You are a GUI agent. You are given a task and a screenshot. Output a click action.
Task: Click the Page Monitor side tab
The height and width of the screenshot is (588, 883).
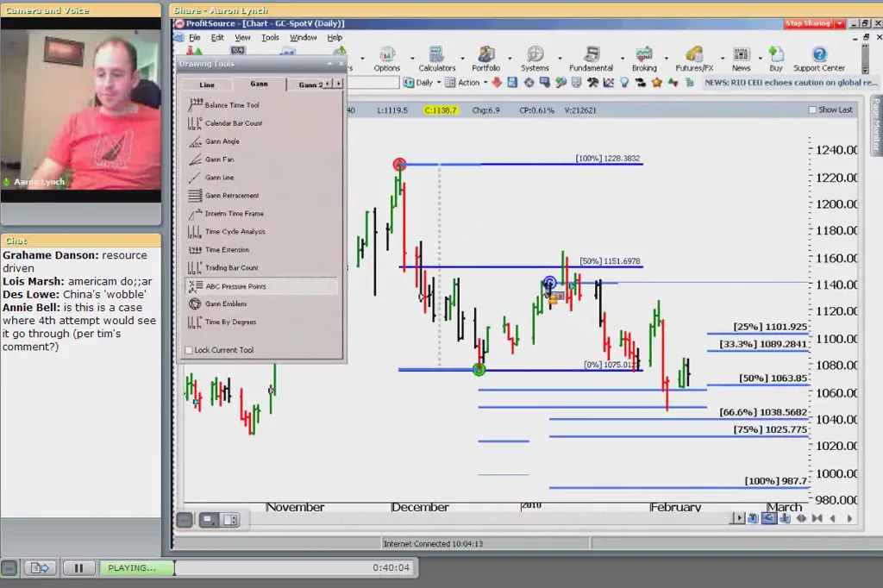click(x=876, y=124)
